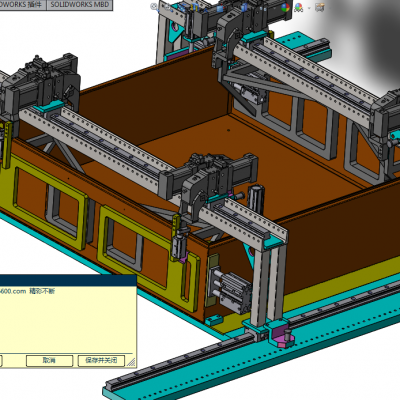The height and width of the screenshot is (400, 400).
Task: Select the silver pneumatic cylinder on the front
Action: (231, 290)
